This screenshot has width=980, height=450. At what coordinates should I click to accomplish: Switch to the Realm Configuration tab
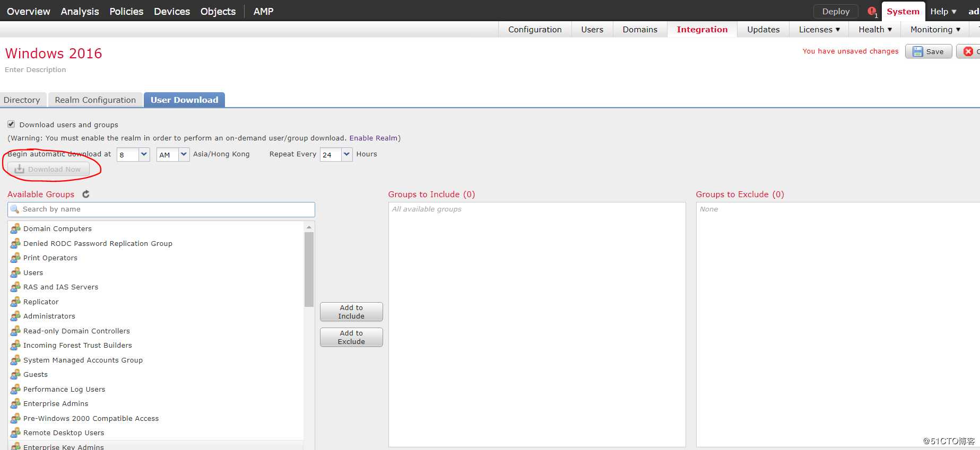click(96, 100)
